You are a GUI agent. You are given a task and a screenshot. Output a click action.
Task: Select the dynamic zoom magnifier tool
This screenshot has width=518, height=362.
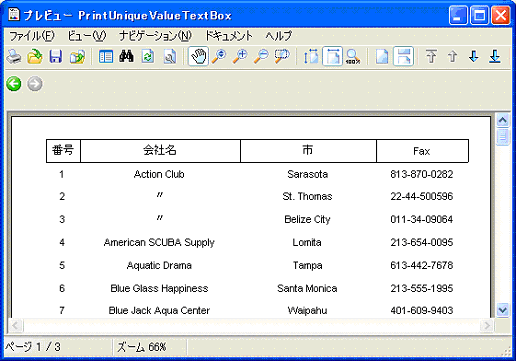pyautogui.click(x=219, y=56)
